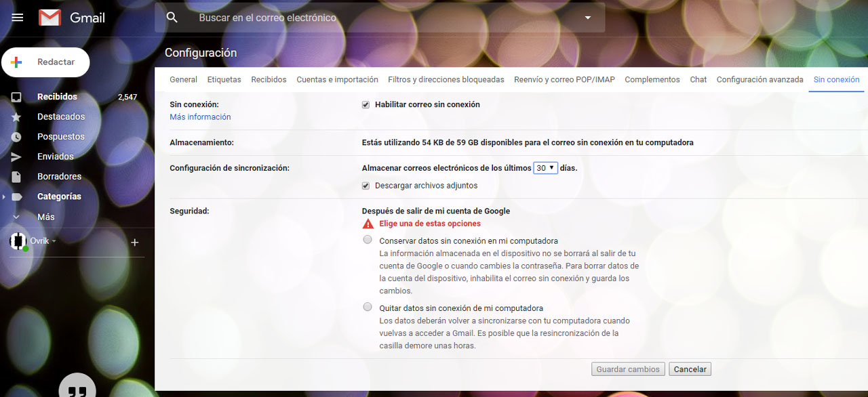This screenshot has height=397, width=868.
Task: Toggle Habilitar correo sin conexión checkbox
Action: tap(366, 105)
